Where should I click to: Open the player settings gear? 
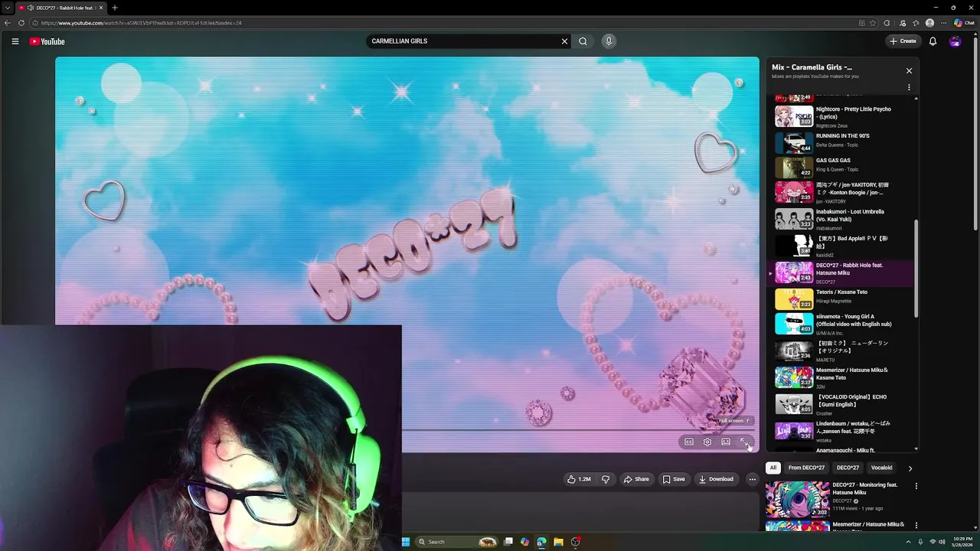[707, 442]
